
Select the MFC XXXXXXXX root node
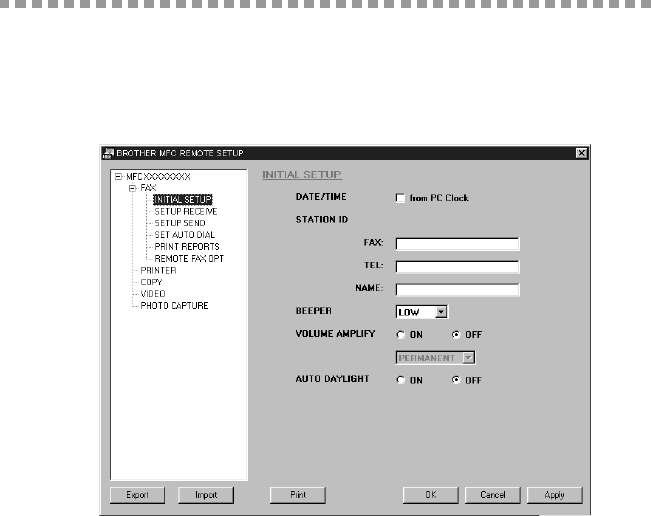pos(158,176)
